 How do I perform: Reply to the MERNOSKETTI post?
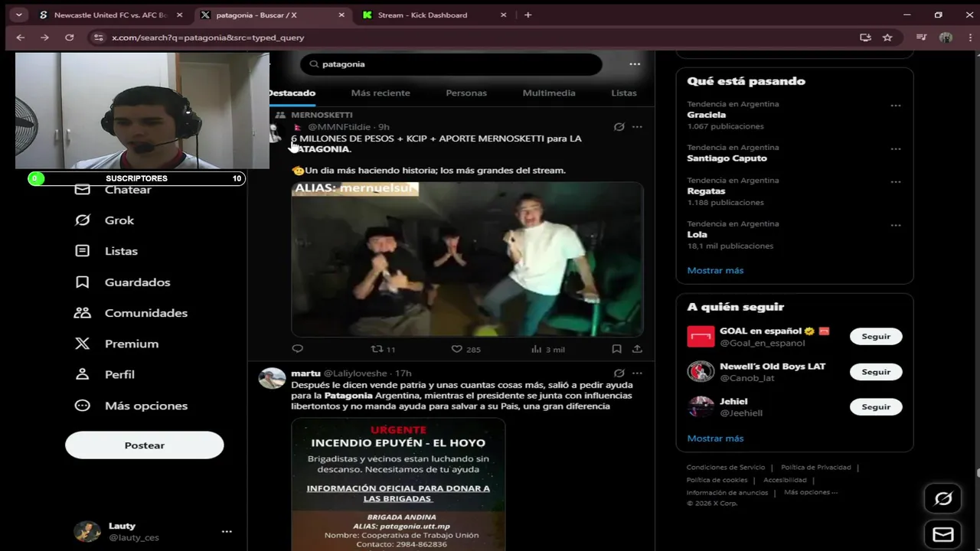click(298, 349)
